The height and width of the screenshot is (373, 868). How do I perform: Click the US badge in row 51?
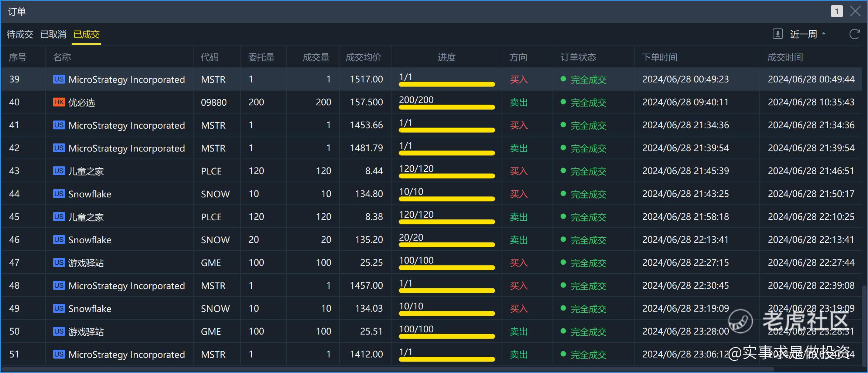tap(59, 354)
